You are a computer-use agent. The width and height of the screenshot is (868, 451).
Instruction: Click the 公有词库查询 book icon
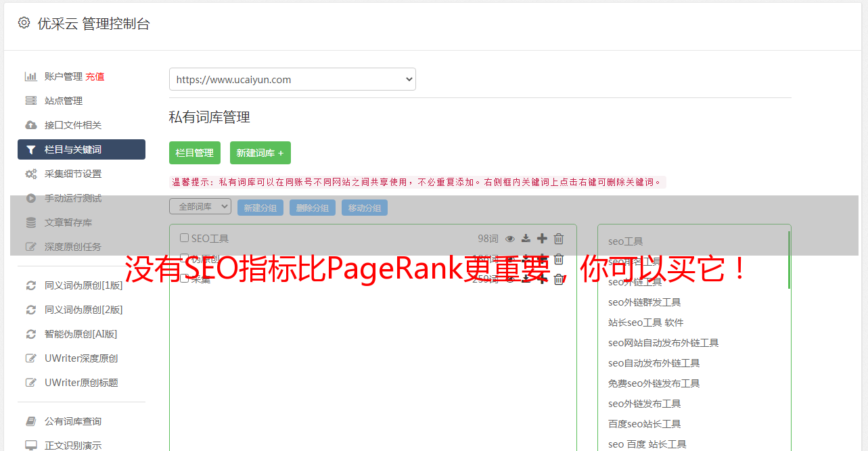(31, 421)
